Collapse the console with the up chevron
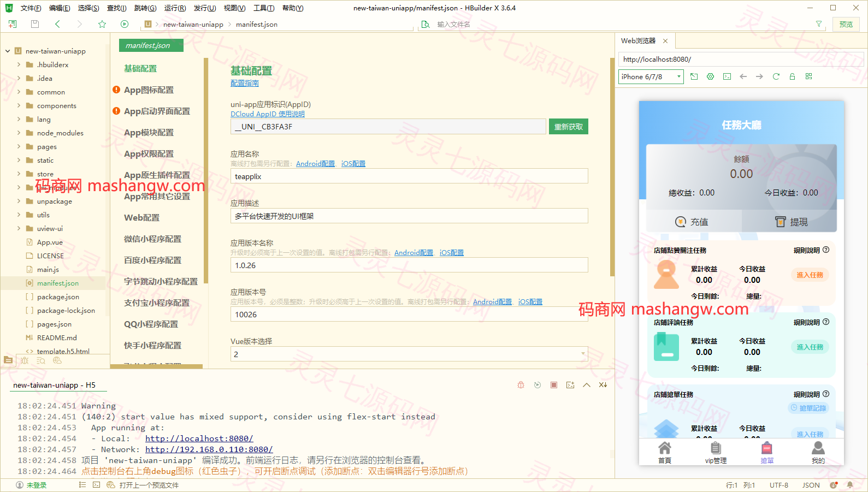Image resolution: width=868 pixels, height=492 pixels. [x=587, y=385]
